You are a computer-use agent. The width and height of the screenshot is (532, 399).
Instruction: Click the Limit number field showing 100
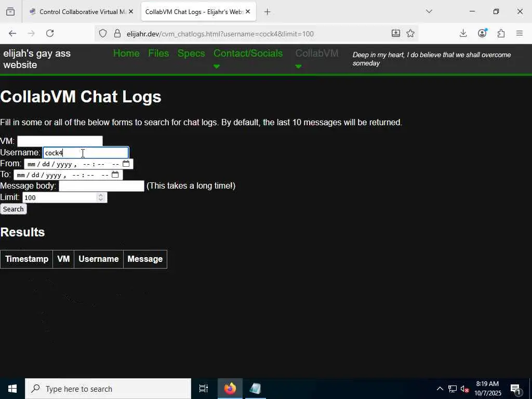pos(65,197)
